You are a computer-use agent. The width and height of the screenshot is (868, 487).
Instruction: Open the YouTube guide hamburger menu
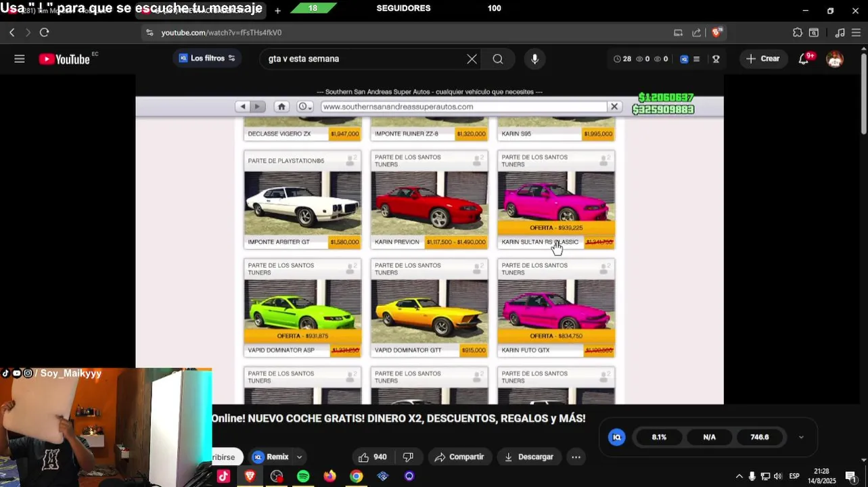tap(20, 59)
